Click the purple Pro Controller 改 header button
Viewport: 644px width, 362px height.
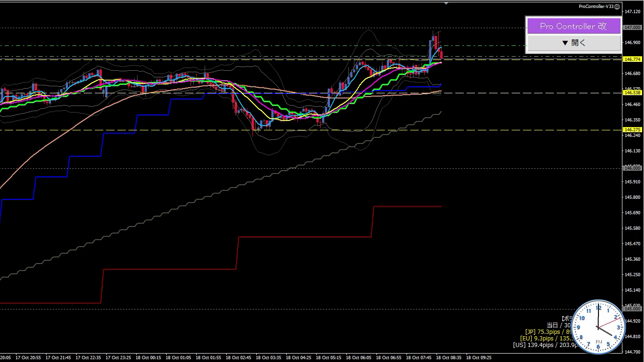(x=574, y=26)
